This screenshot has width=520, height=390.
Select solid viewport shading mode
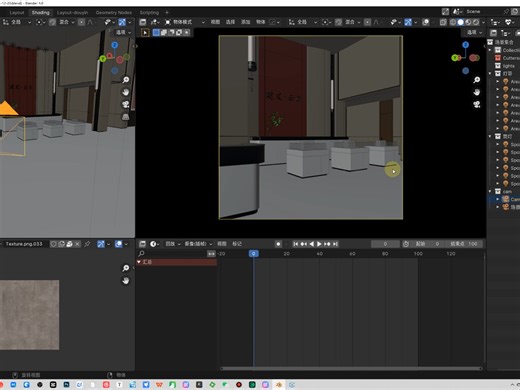pyautogui.click(x=460, y=22)
